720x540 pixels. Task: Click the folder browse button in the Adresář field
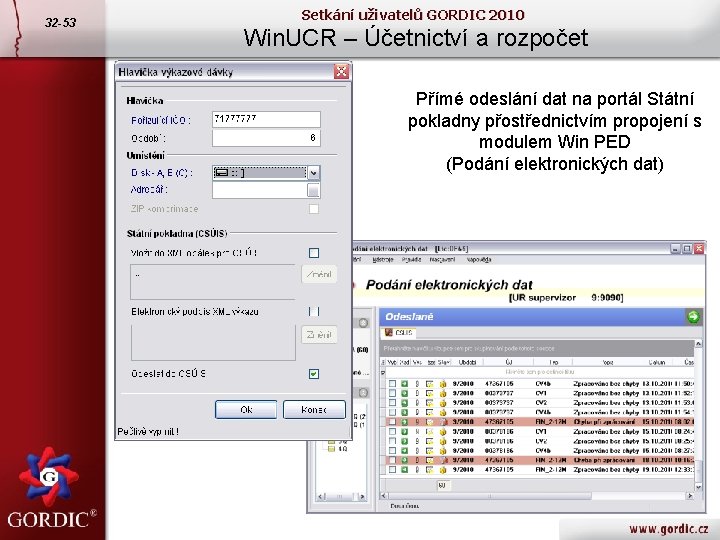[313, 190]
